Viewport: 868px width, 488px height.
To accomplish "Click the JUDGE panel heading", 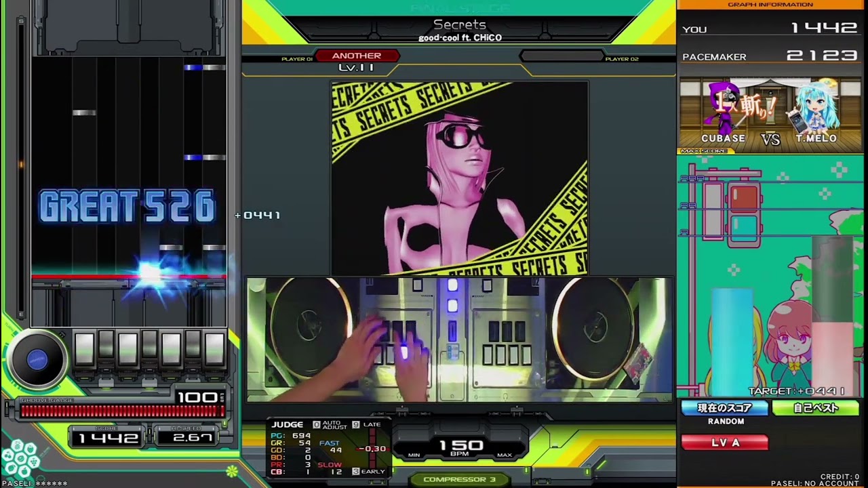I will click(x=288, y=425).
